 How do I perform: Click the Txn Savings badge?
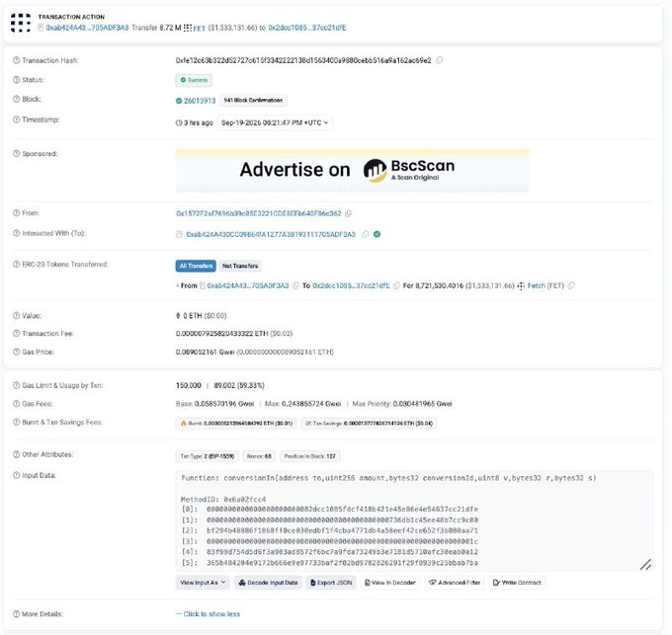pos(369,424)
